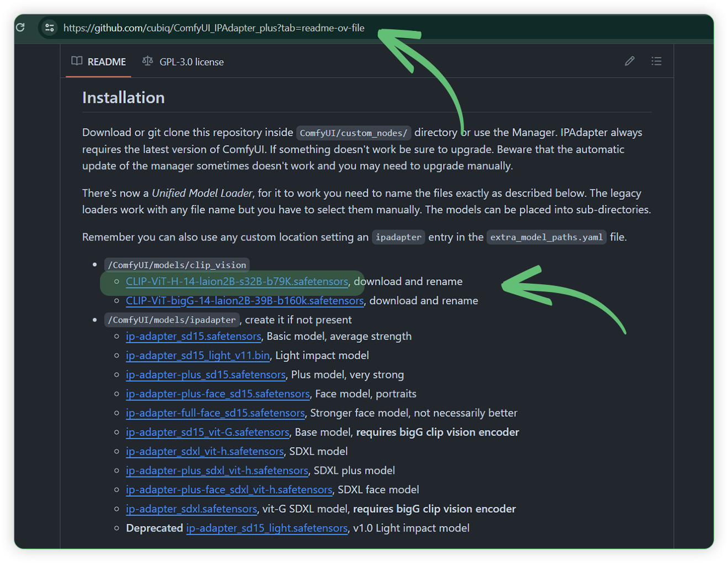Screen dimensions: 728x563
Task: Open deprecated ip-adapter_sd15_light.safetensors link
Action: pyautogui.click(x=267, y=528)
